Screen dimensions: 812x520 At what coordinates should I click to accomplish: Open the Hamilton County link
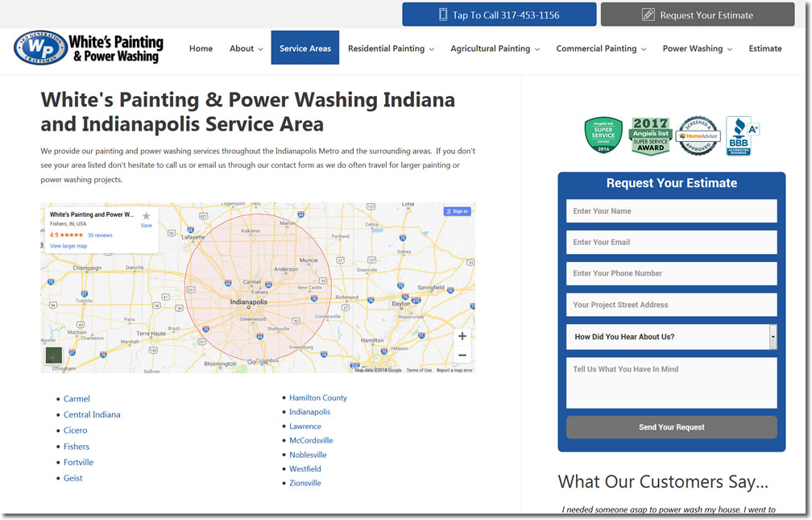[x=318, y=397]
